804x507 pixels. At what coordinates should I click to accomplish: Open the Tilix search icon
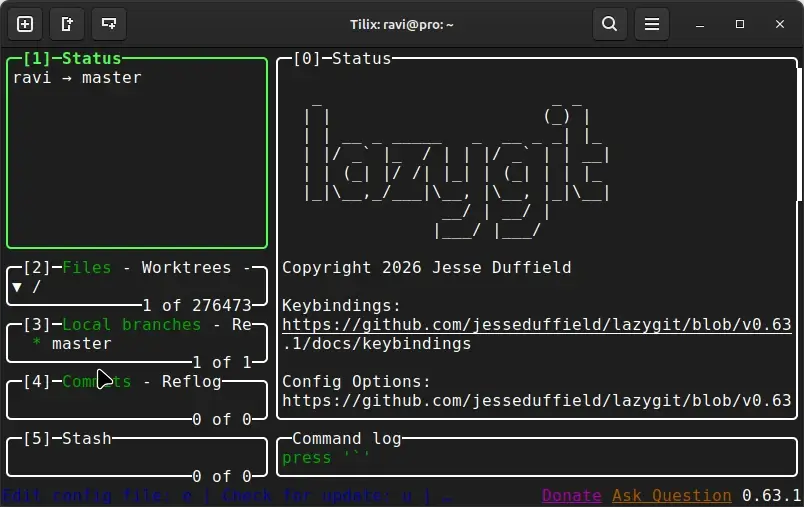tap(610, 24)
